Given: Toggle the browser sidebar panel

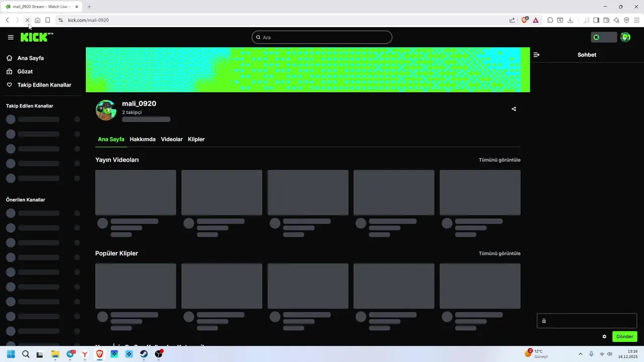Looking at the screenshot, I should coord(596,20).
